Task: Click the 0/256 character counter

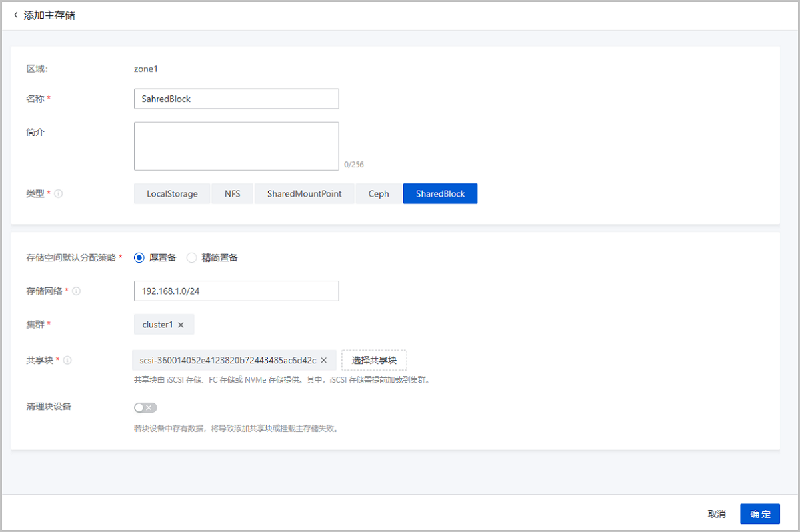Action: tap(357, 164)
